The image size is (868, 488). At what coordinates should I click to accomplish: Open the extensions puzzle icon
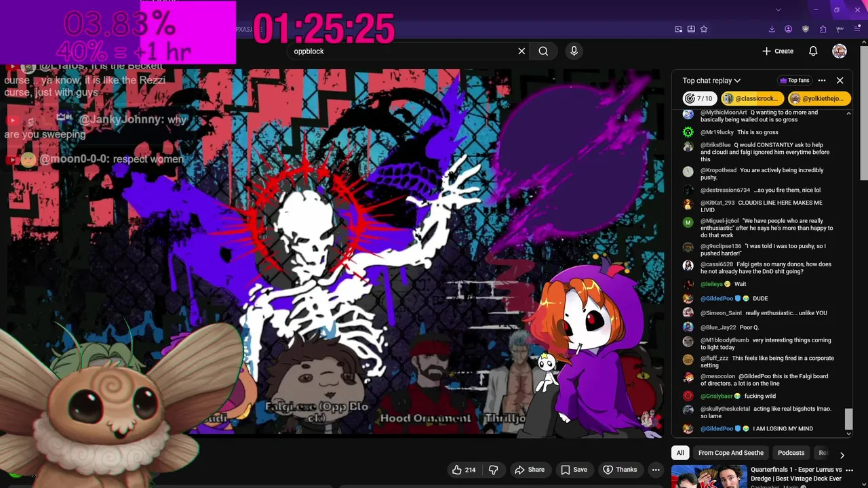(823, 29)
